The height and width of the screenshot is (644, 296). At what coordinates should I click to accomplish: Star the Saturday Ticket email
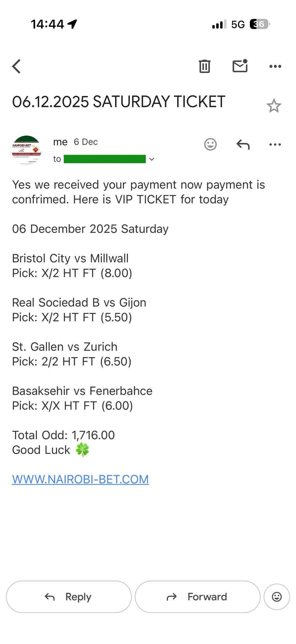[x=274, y=106]
